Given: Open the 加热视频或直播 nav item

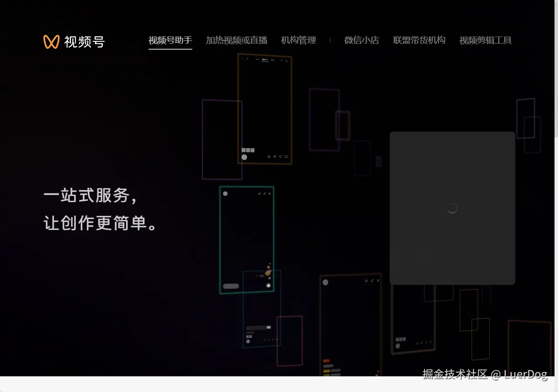Looking at the screenshot, I should [237, 41].
